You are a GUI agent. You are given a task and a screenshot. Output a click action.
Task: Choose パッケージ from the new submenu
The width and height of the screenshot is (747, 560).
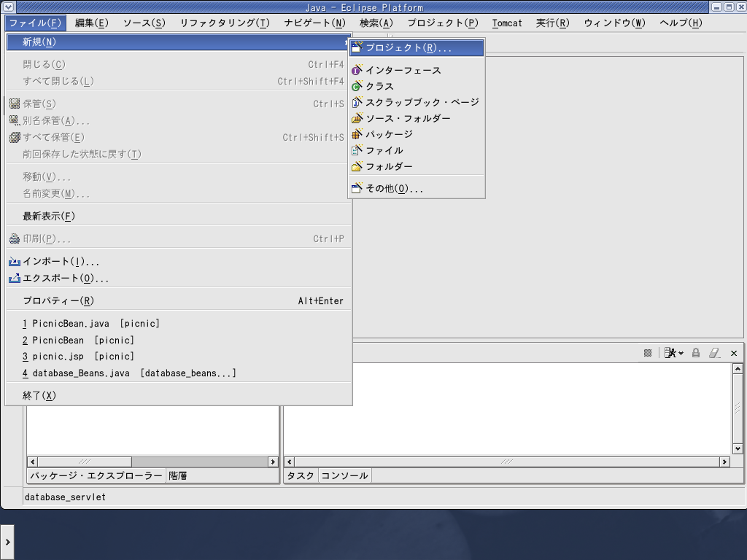click(x=417, y=134)
